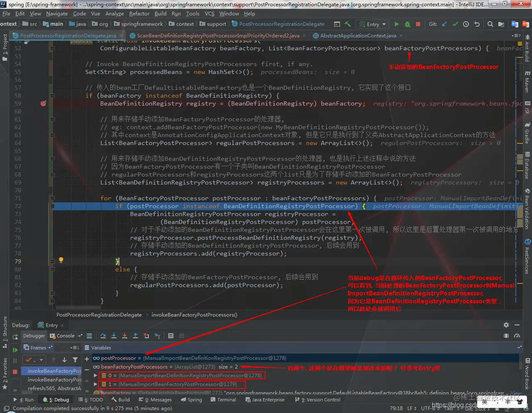This screenshot has width=532, height=413.
Task: Hide the Debug tool window with the minimize dash
Action: tap(517, 325)
